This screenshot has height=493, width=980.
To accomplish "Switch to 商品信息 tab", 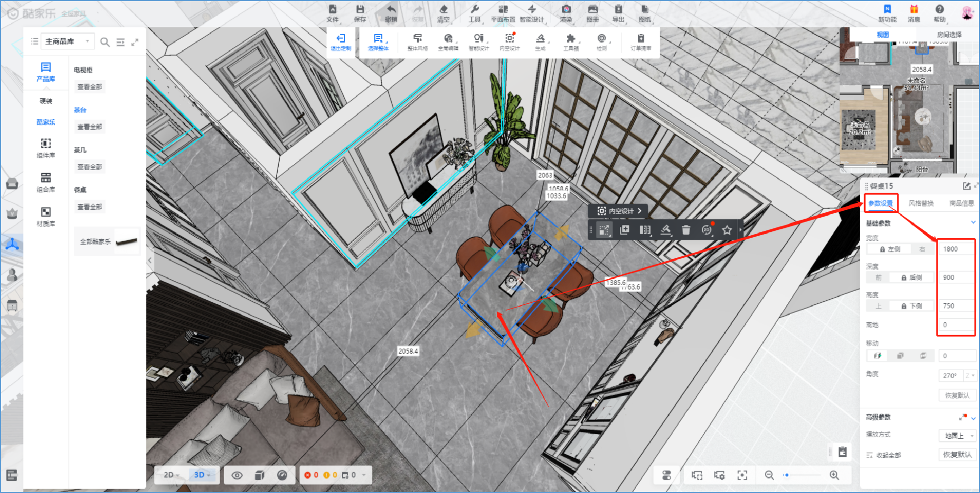I will tap(961, 203).
